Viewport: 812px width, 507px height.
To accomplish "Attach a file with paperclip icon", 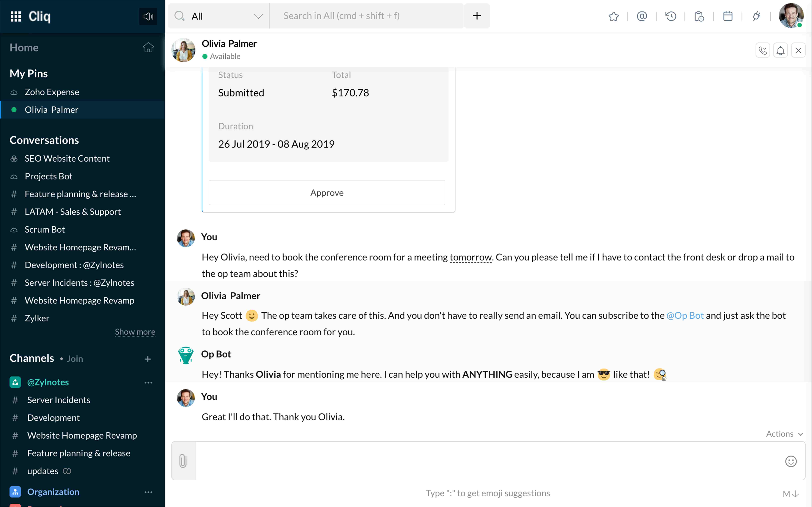I will pos(183,461).
